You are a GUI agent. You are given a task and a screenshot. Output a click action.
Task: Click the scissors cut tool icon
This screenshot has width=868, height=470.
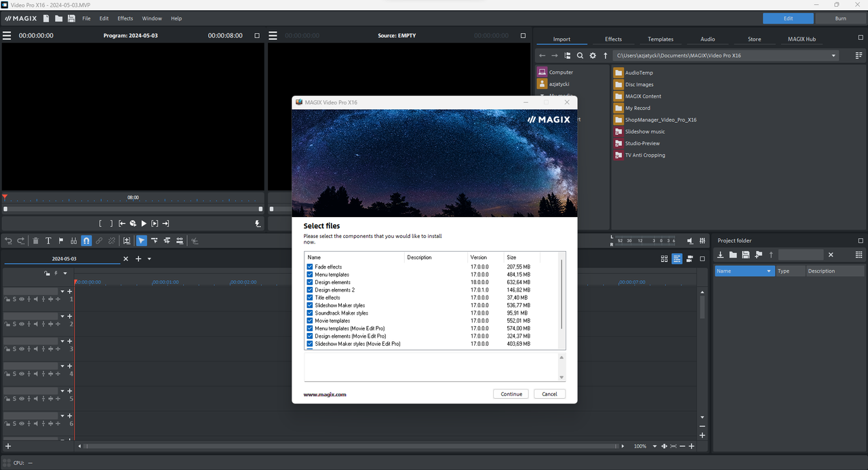point(195,241)
